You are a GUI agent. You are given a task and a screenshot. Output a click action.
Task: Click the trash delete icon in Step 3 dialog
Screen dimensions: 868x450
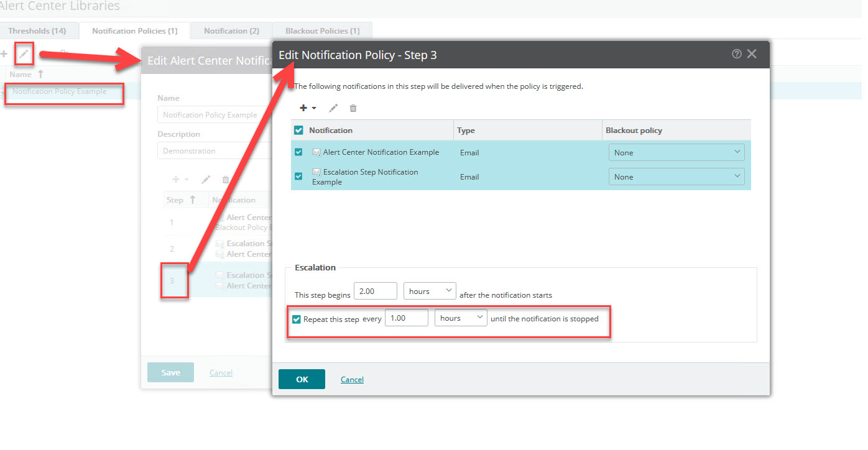pos(353,108)
